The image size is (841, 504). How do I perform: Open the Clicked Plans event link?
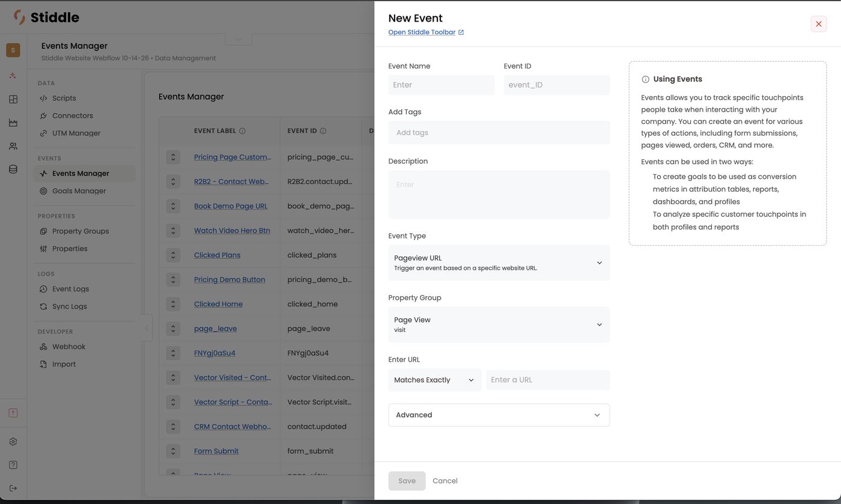click(x=217, y=255)
